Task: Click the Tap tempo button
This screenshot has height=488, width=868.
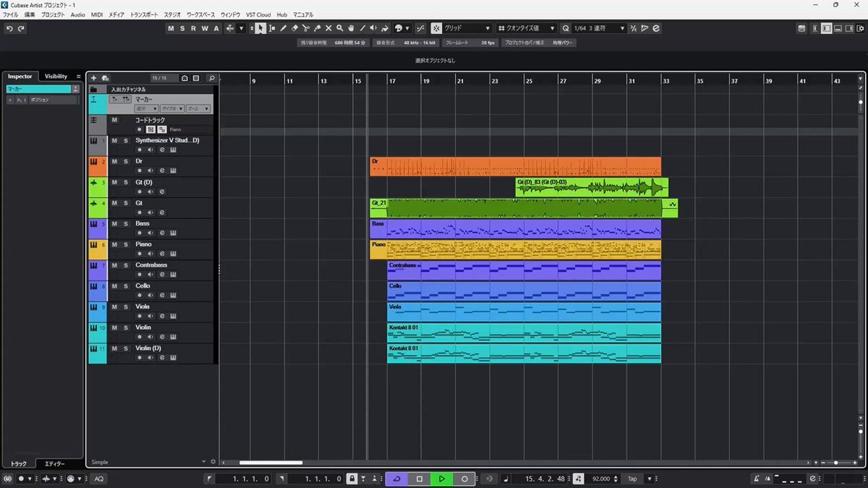Action: coord(632,479)
